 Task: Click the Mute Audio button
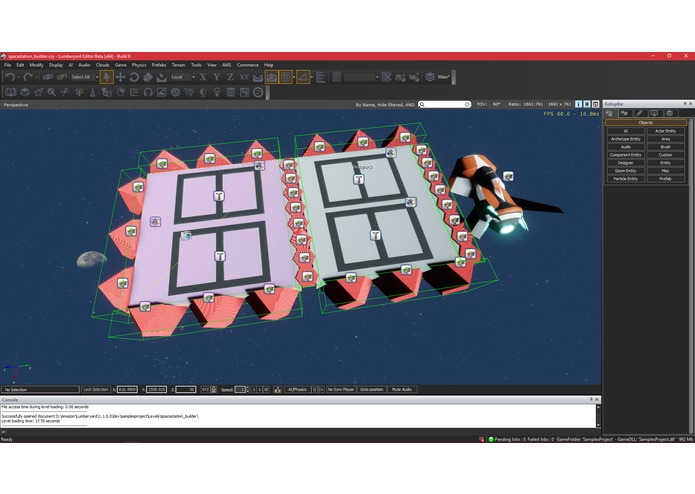coord(402,389)
